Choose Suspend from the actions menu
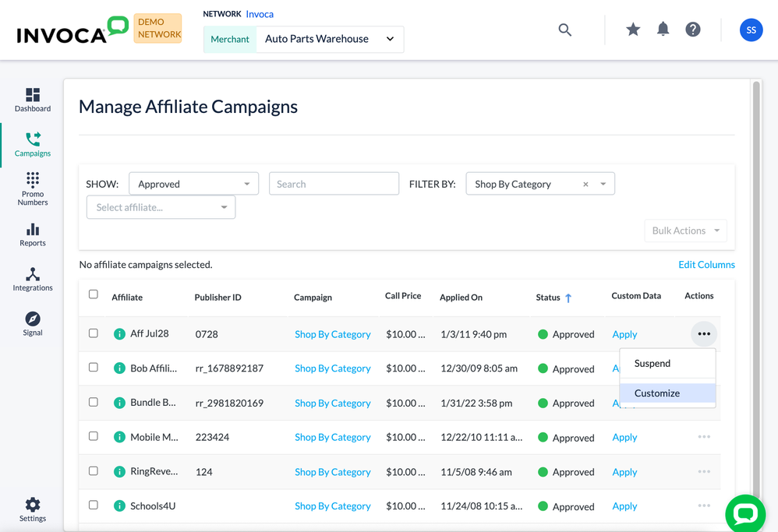Viewport: 778px width, 532px height. [x=667, y=364]
